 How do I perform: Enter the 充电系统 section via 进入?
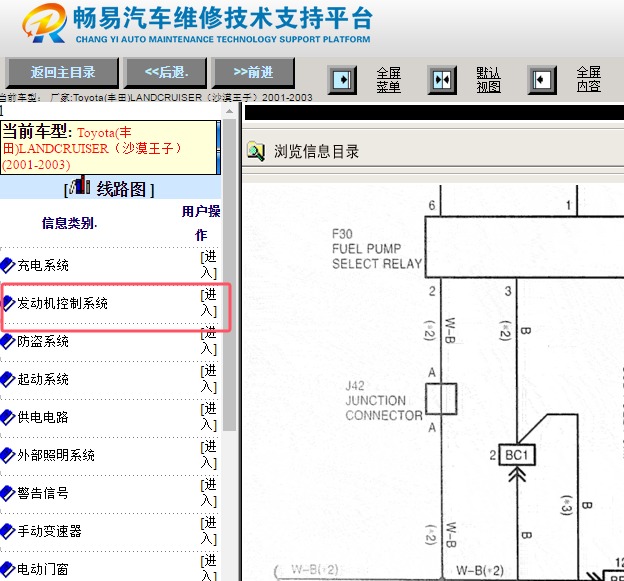pos(209,265)
